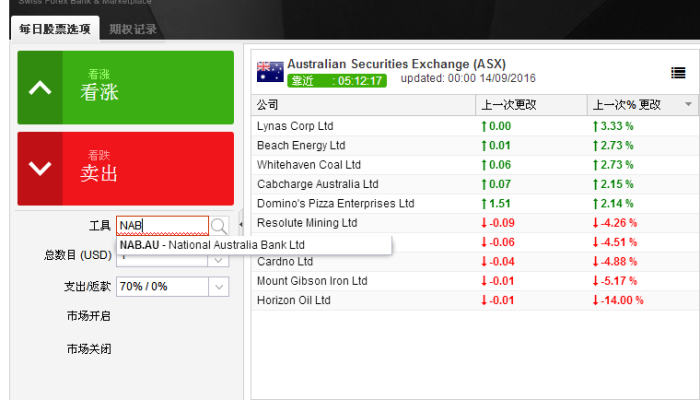This screenshot has width=700, height=400.
Task: Click the -4.88 % value for Cardno
Action: click(x=615, y=262)
